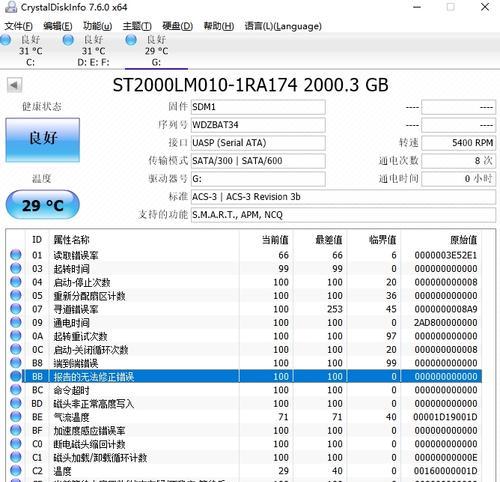Click status circle for ID BC 命令超时
The image size is (500, 482).
(x=15, y=390)
